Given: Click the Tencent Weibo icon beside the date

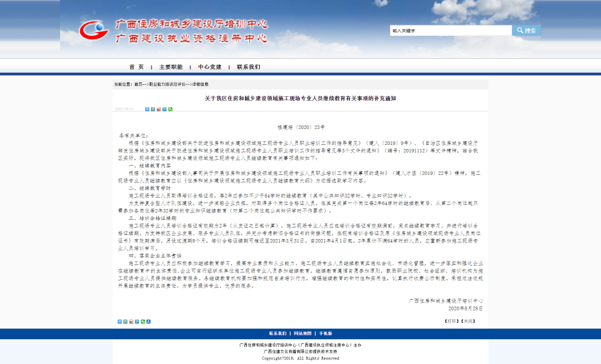Looking at the screenshot, I should pos(164,110).
